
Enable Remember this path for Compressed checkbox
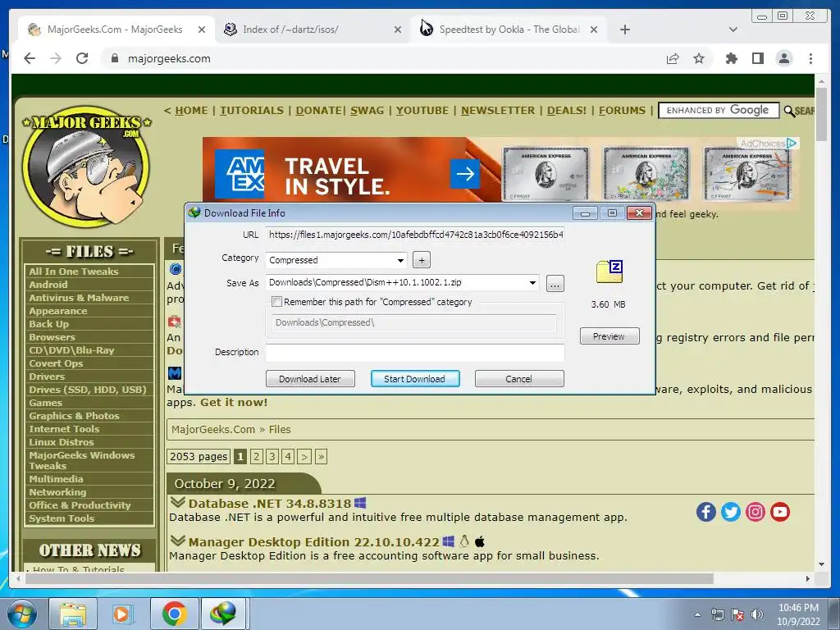point(277,302)
